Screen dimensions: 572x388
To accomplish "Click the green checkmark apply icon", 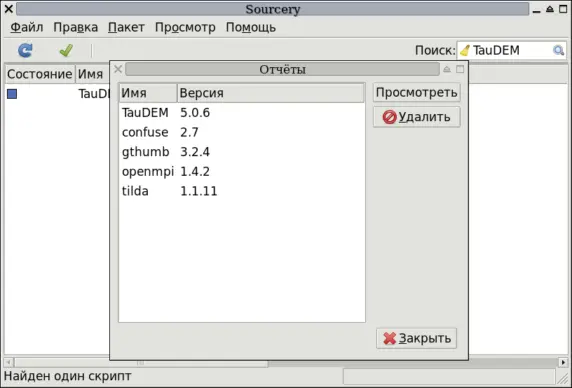I will [66, 50].
